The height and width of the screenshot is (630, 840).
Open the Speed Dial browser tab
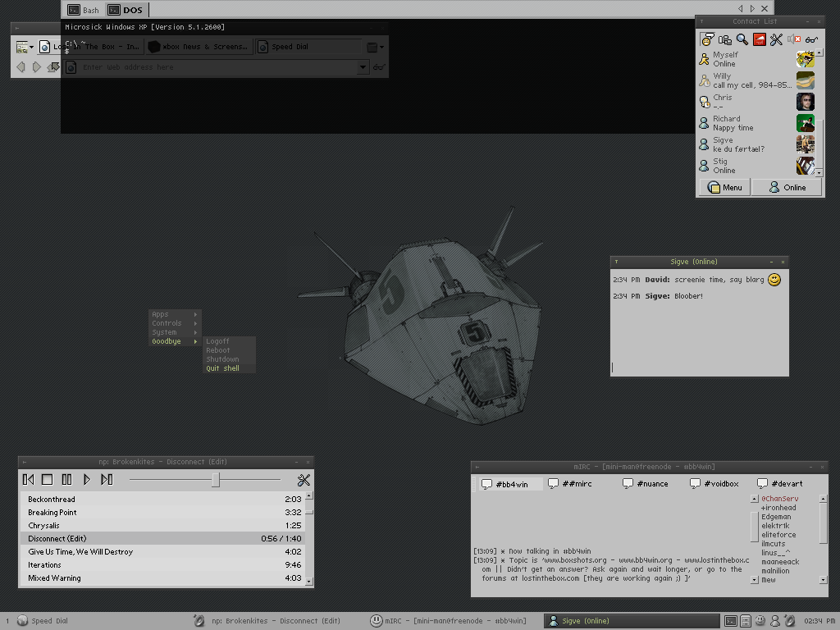pyautogui.click(x=308, y=47)
